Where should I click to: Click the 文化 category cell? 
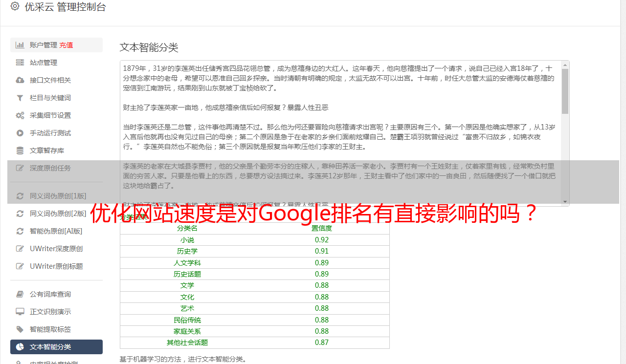187,297
